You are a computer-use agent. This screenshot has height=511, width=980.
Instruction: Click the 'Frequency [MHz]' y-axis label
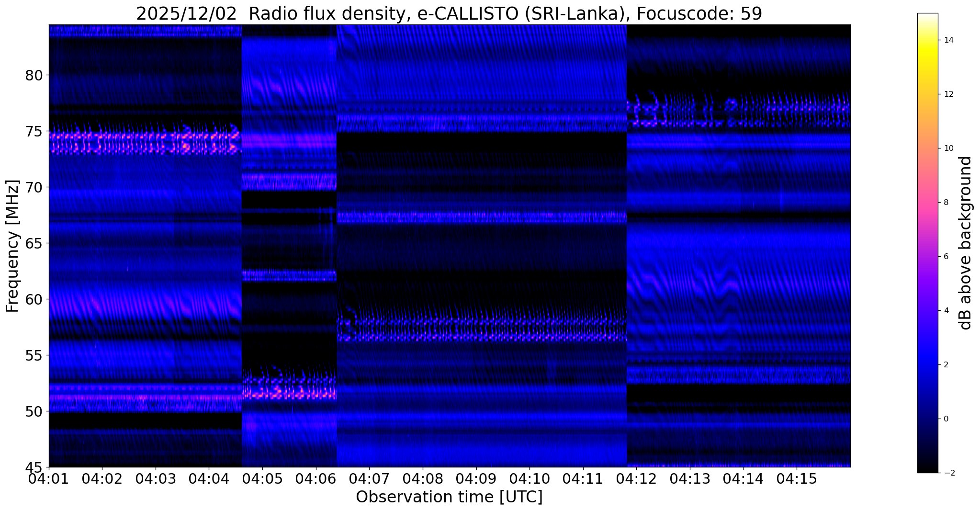(x=12, y=246)
